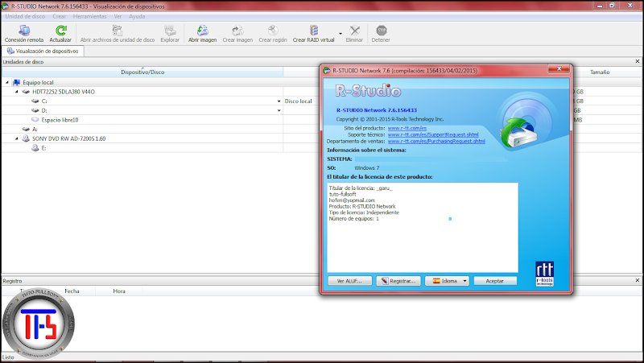Select the Hora column in Registro
The width and height of the screenshot is (644, 363).
click(x=119, y=291)
